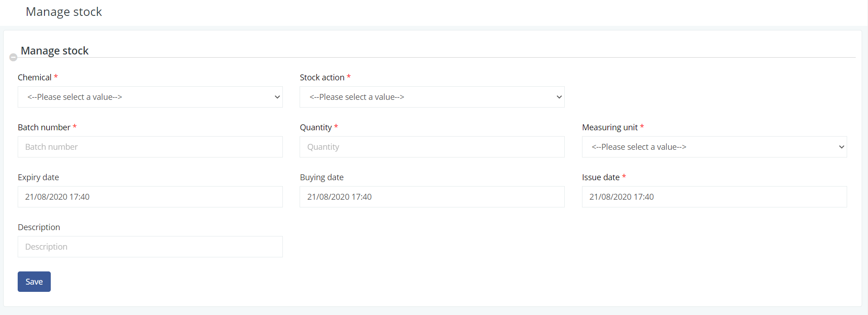Expand the Stock action dropdown
The image size is (868, 315).
[432, 97]
